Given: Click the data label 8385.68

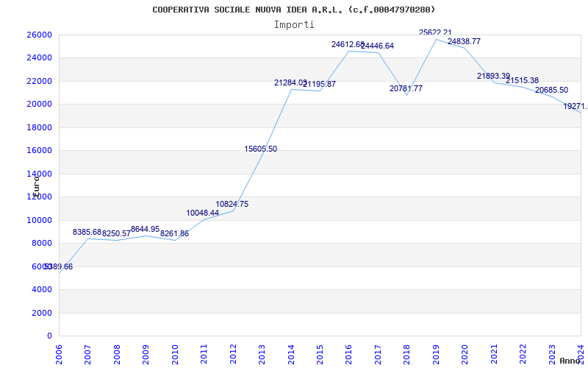Looking at the screenshot, I should click(x=87, y=232).
